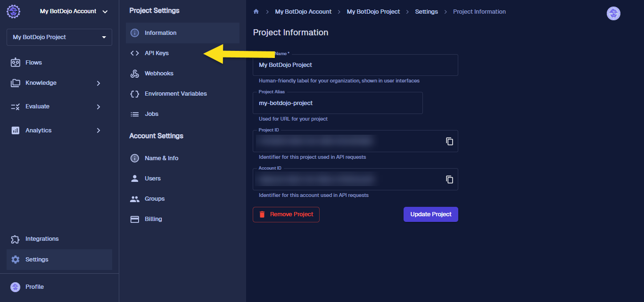Click the Account ID field
Image resolution: width=644 pixels, height=302 pixels.
tap(355, 180)
